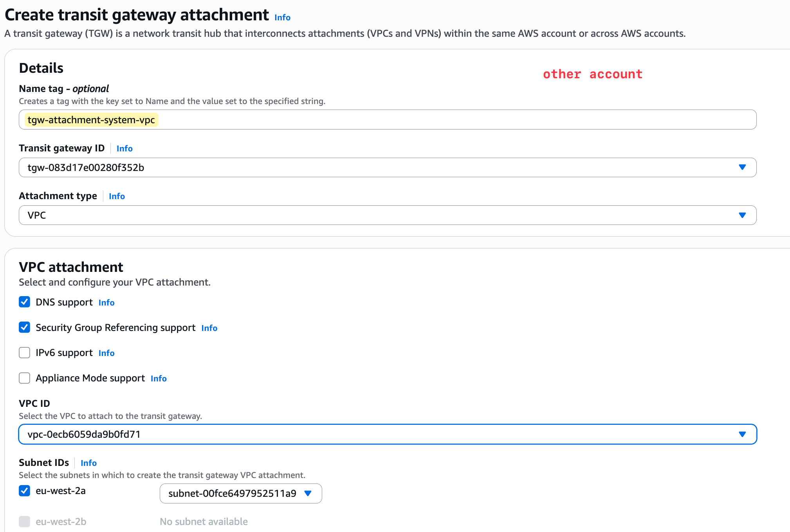This screenshot has height=532, width=790.
Task: Open the VPC ID dropdown
Action: tap(388, 434)
